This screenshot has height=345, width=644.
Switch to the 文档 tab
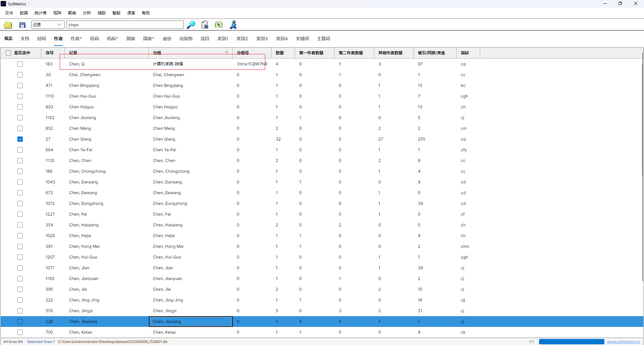click(x=25, y=39)
